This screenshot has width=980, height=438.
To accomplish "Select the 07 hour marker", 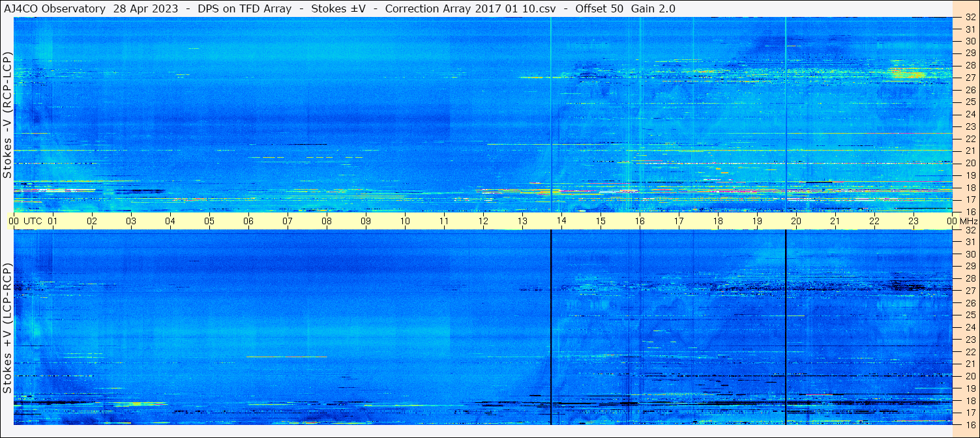I will point(288,221).
